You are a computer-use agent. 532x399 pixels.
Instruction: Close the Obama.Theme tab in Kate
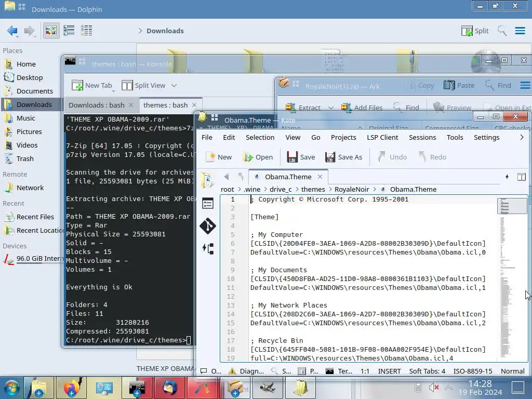pos(320,177)
